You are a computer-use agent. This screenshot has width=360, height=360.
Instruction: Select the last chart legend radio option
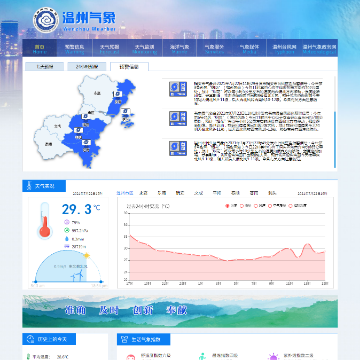click(290, 206)
